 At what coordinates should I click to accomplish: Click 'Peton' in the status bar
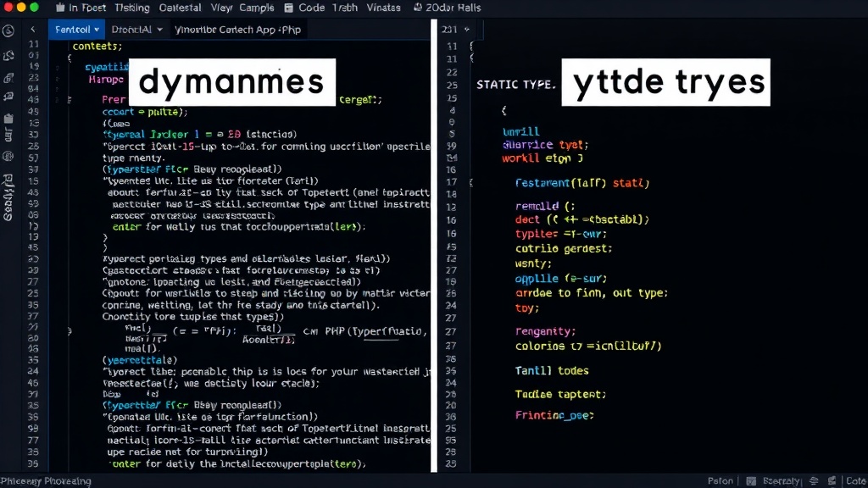[x=721, y=481]
